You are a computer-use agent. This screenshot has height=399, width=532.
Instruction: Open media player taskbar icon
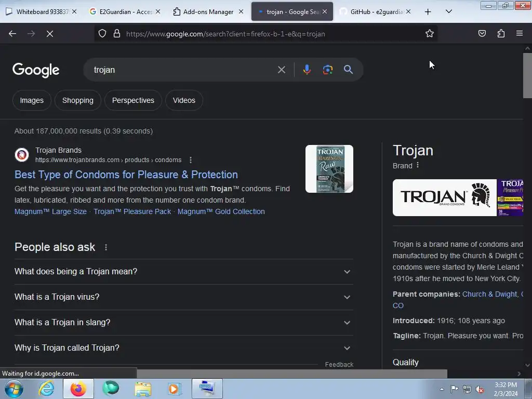click(175, 389)
